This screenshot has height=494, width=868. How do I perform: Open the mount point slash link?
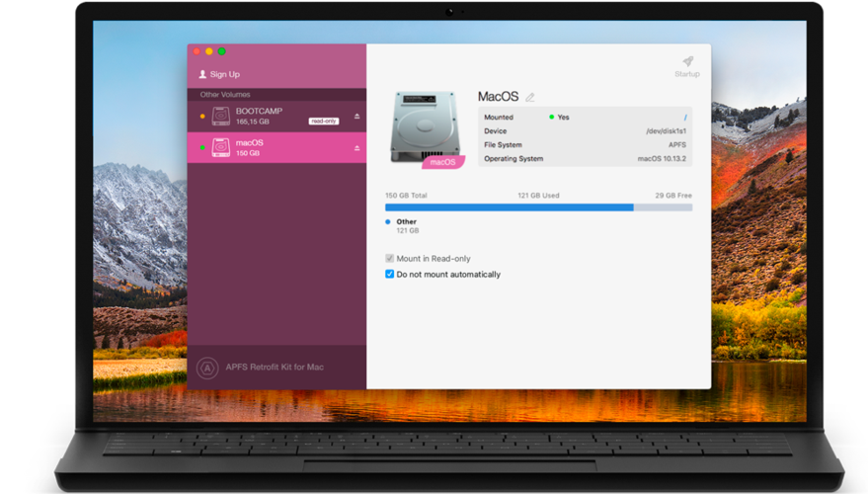point(685,118)
